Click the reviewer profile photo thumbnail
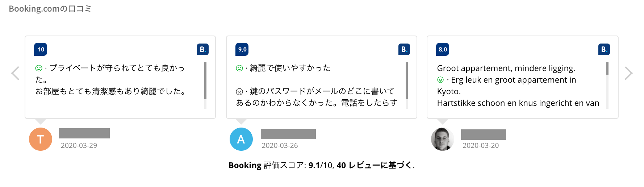 tap(442, 139)
